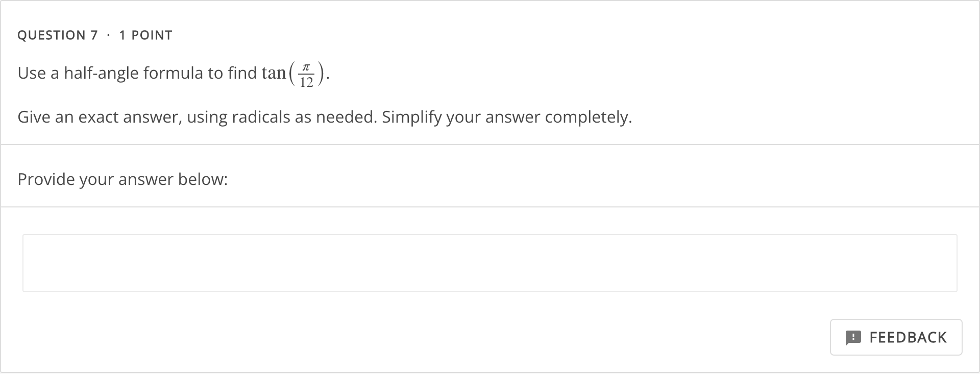Click the FEEDBACK label text

point(908,337)
